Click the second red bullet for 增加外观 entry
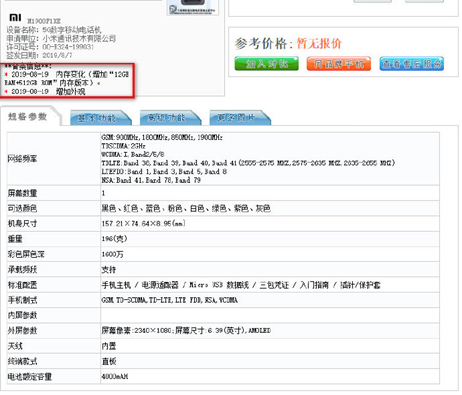The width and height of the screenshot is (462, 395). (6, 92)
